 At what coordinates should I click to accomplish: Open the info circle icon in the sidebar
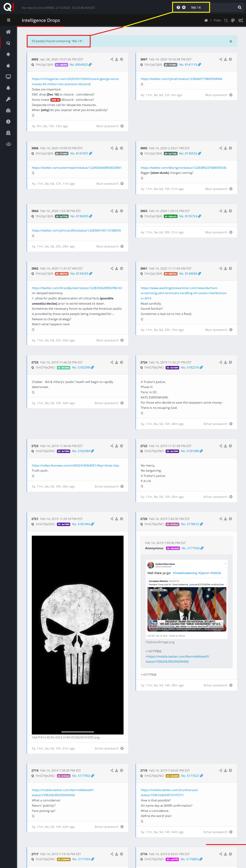8,122
